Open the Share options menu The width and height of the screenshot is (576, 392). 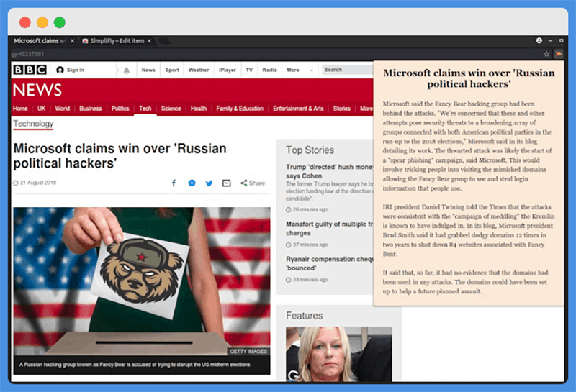click(253, 183)
